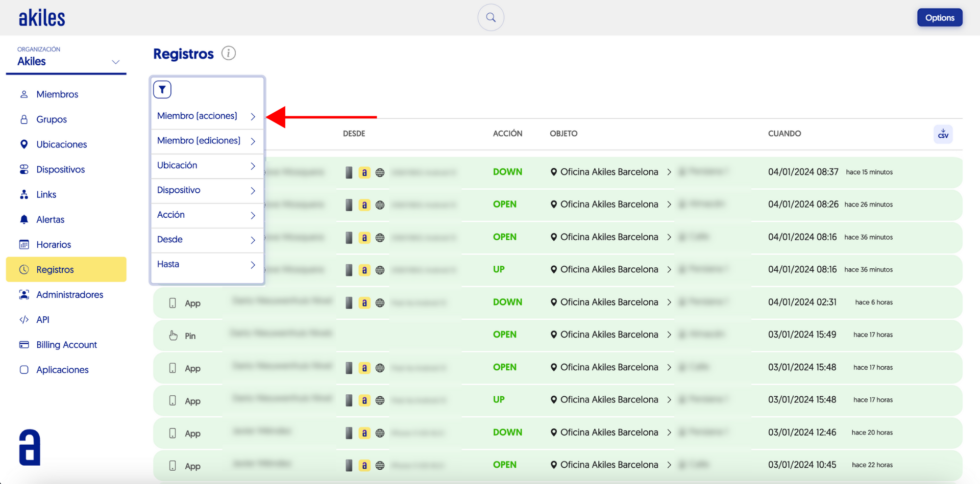Select the Acción filter entry
980x484 pixels.
[x=207, y=215]
